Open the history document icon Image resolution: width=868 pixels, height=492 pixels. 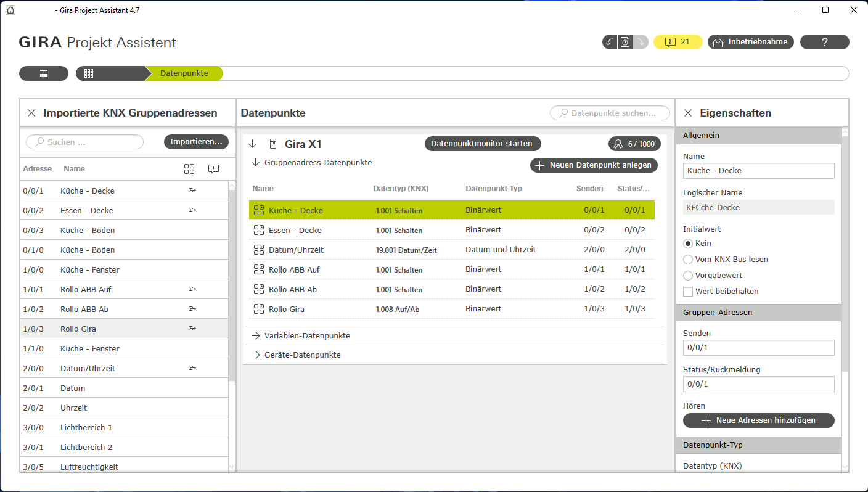tap(625, 42)
